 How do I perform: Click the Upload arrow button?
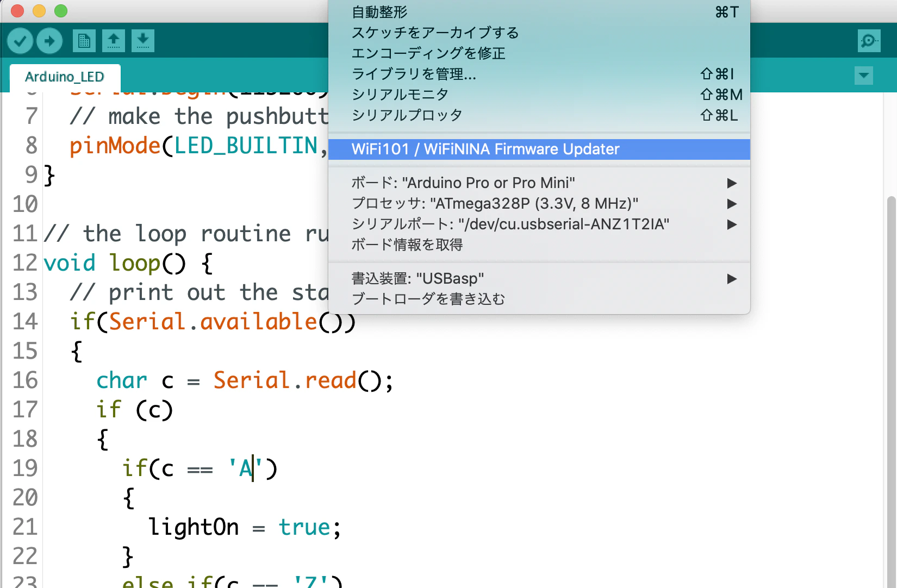click(49, 41)
